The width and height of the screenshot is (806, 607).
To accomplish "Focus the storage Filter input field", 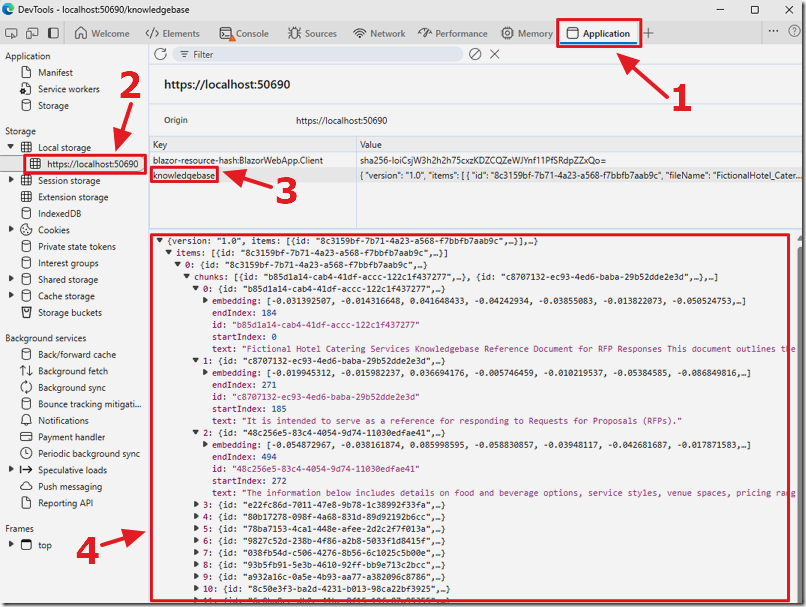I will tap(318, 54).
